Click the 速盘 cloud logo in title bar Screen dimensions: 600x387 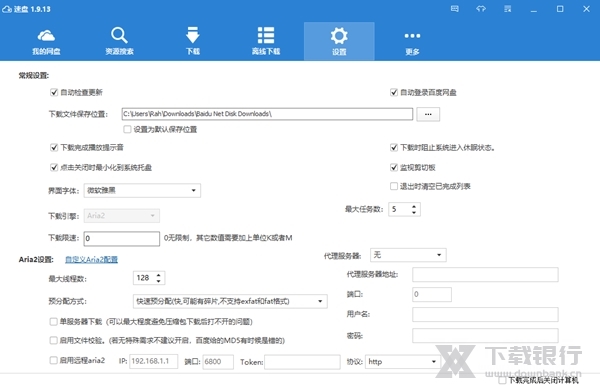coord(7,9)
